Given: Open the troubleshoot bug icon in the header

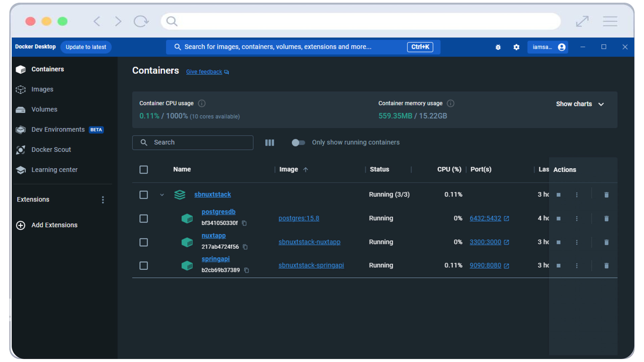Looking at the screenshot, I should pos(498,47).
